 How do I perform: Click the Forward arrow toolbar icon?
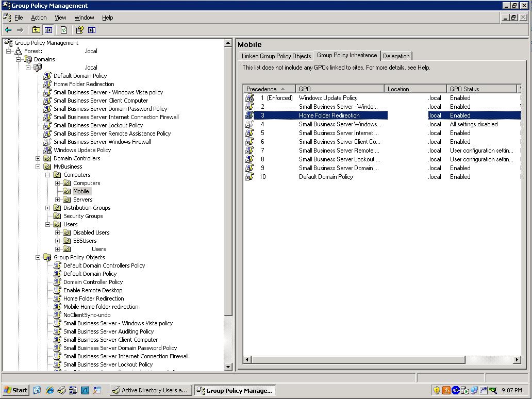tap(20, 30)
